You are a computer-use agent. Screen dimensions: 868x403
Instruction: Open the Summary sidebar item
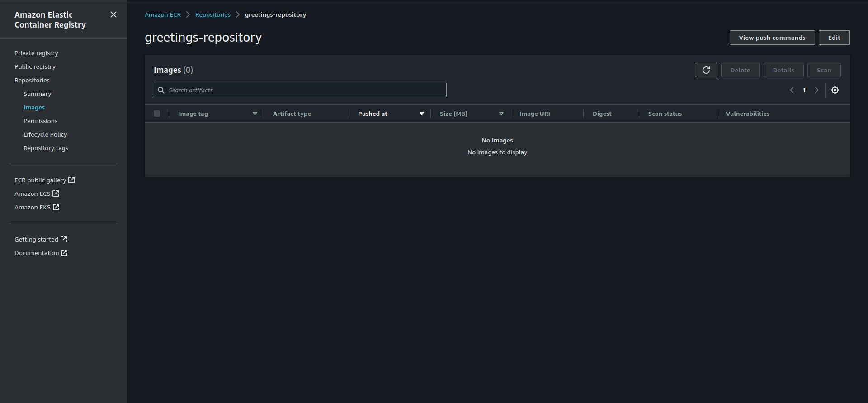(37, 94)
